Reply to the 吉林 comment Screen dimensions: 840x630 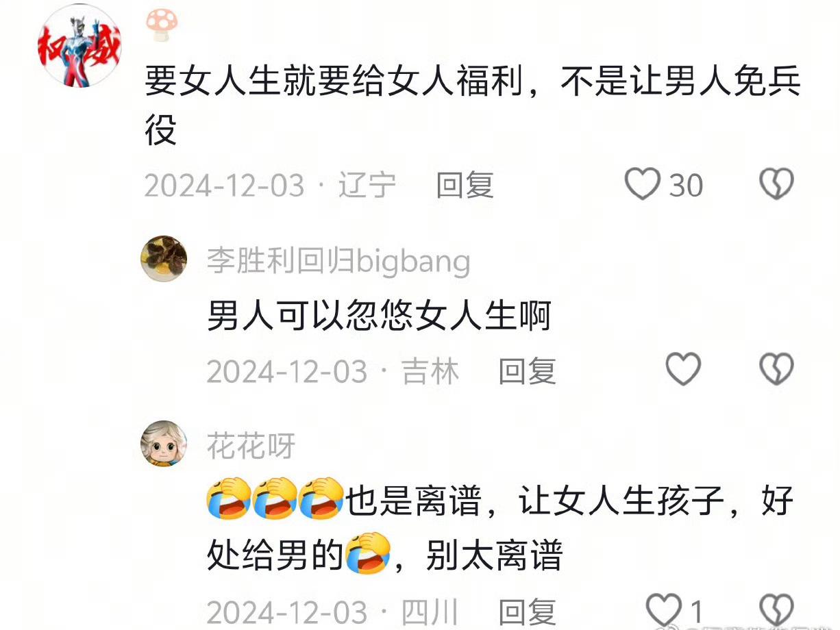[526, 370]
